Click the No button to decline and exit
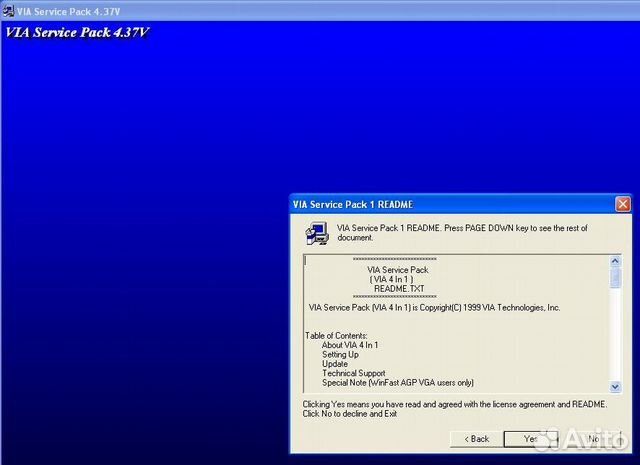The height and width of the screenshot is (465, 640). coord(593,438)
